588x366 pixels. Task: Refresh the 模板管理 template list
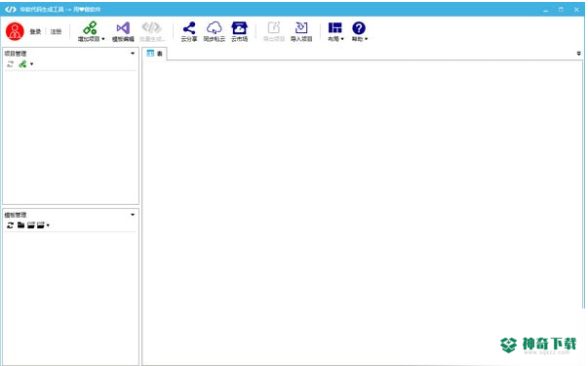click(10, 225)
